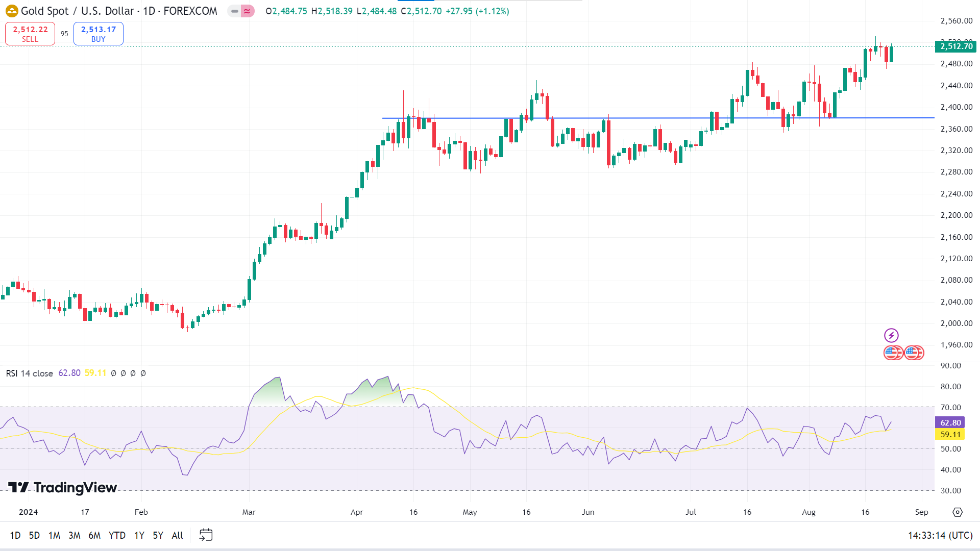
Task: Select the YTD time range
Action: (117, 535)
